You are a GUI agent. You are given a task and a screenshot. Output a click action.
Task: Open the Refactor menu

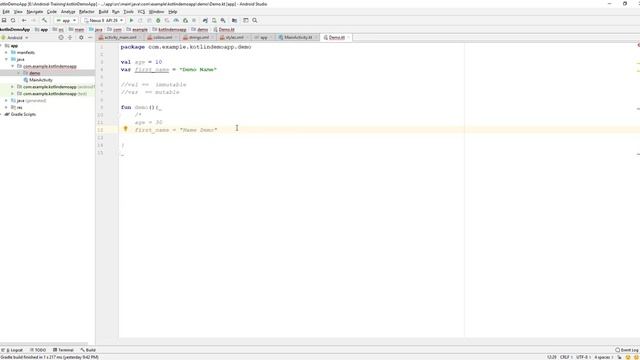(x=87, y=12)
